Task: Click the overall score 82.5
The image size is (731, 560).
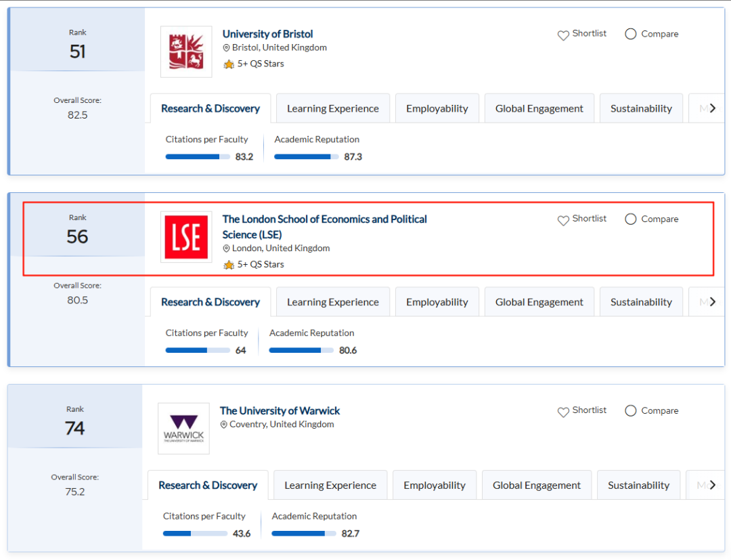Action: [x=77, y=115]
